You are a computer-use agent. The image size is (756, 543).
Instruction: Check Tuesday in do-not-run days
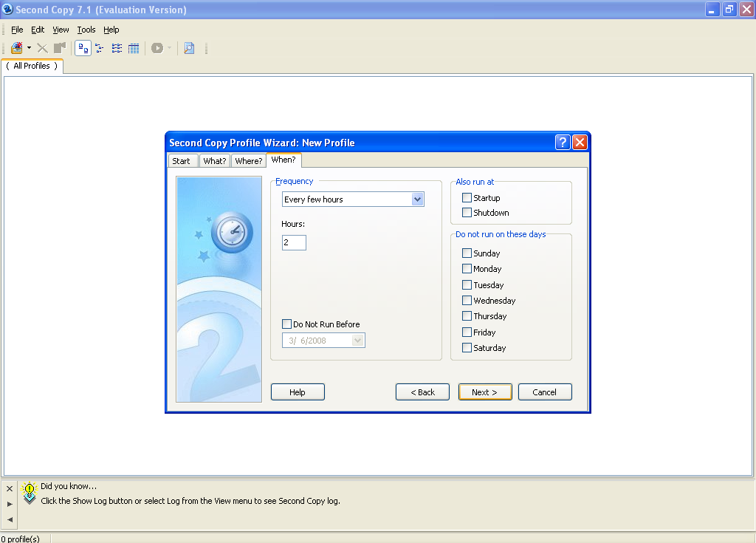pos(467,284)
